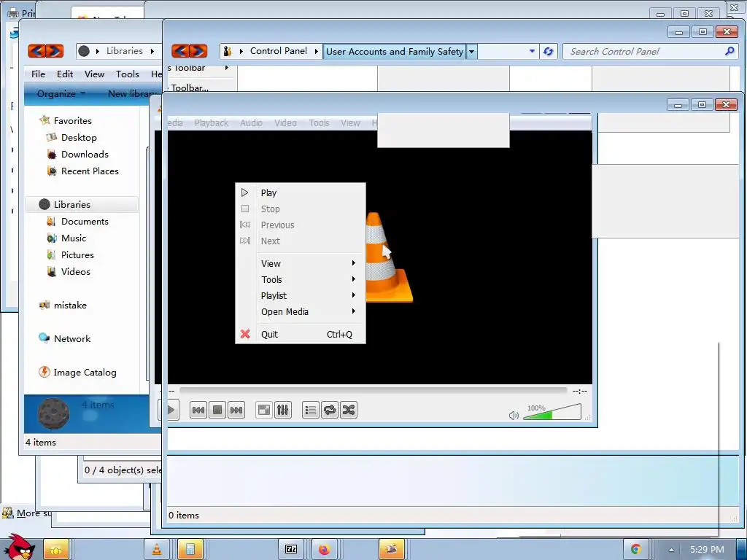This screenshot has height=560, width=747.
Task: Select Image Catalog in the navigation pane
Action: point(85,373)
